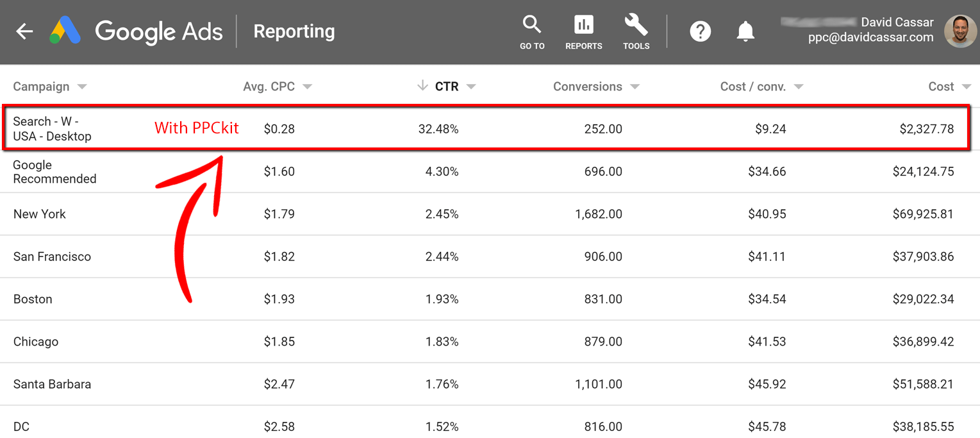Click DC's 1.52% CTR value

coord(442,427)
